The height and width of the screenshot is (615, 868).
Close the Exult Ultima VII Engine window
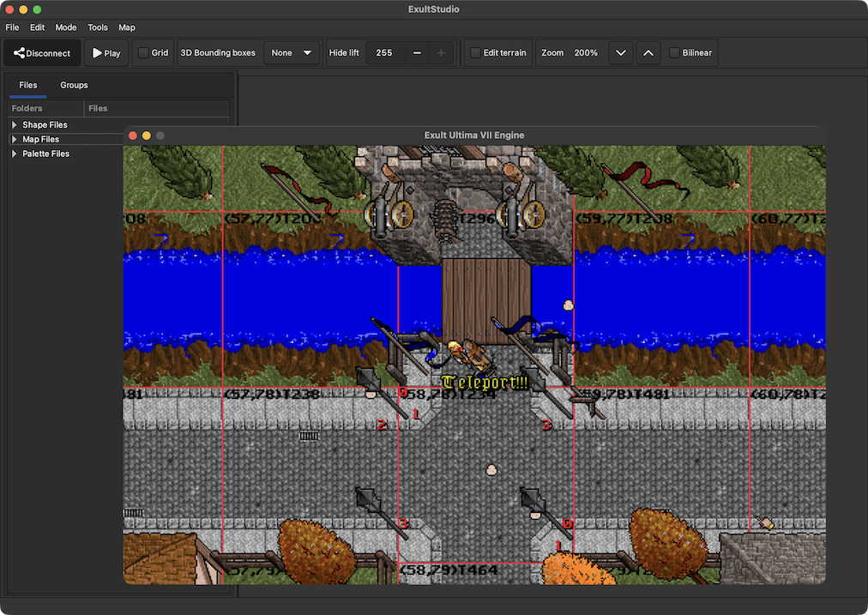133,136
